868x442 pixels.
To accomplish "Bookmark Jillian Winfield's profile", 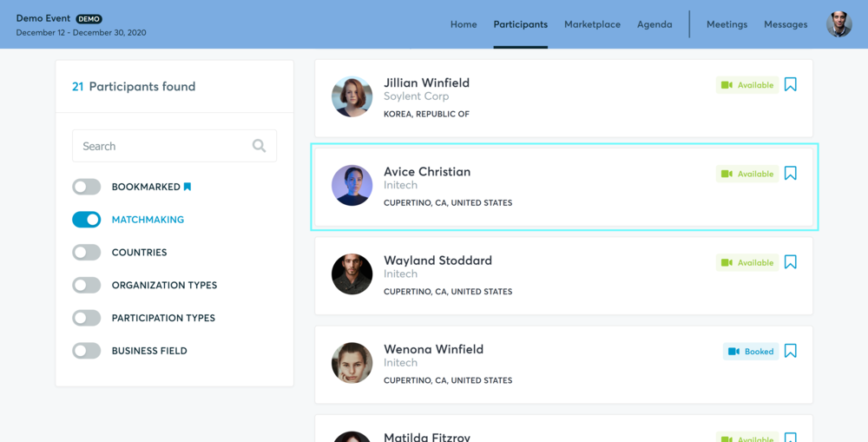I will pyautogui.click(x=790, y=84).
